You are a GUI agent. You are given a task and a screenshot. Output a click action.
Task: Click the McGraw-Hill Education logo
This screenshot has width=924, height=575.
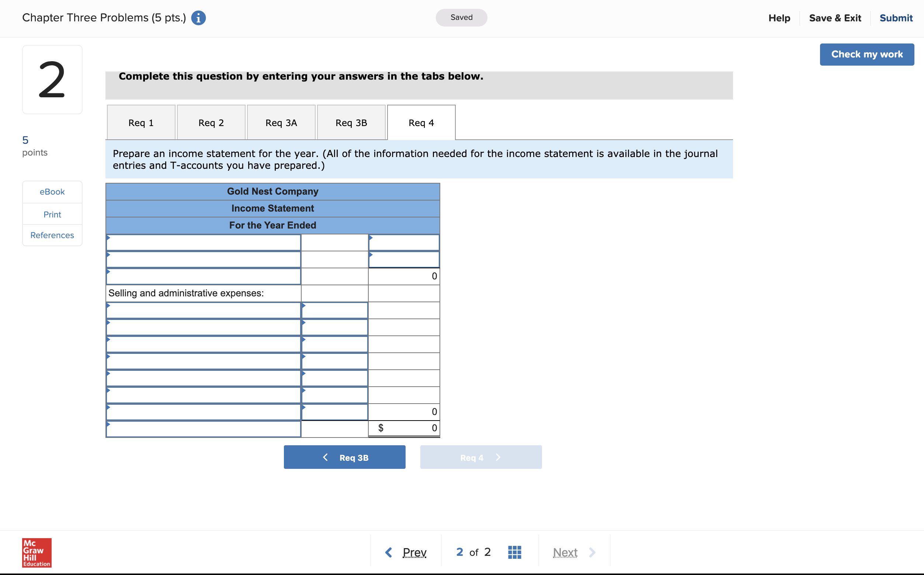[36, 553]
